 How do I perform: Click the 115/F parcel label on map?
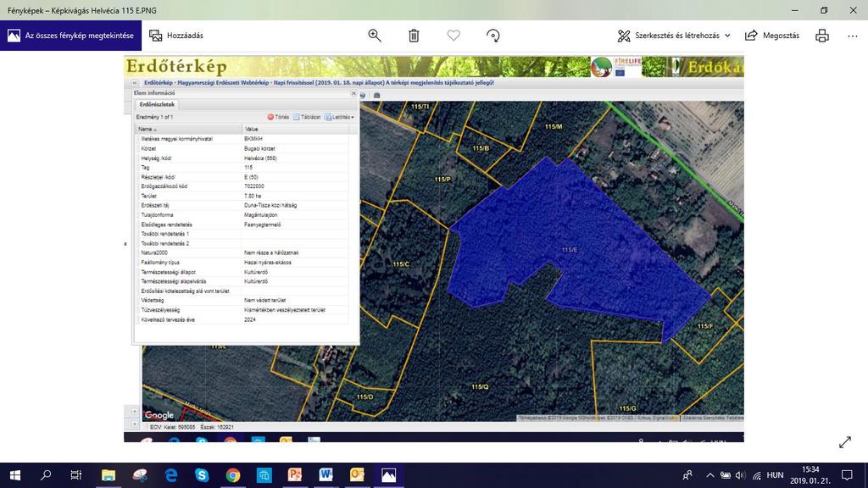[x=704, y=326]
